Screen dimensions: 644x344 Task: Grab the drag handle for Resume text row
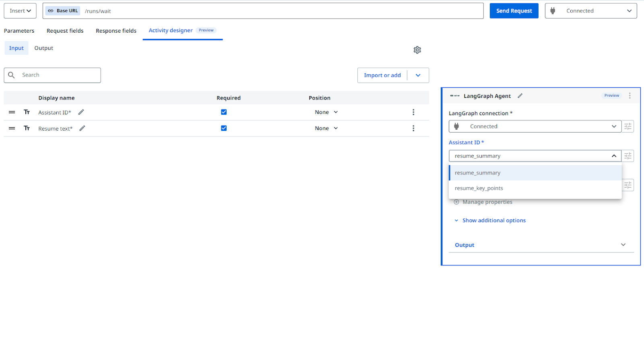[12, 128]
